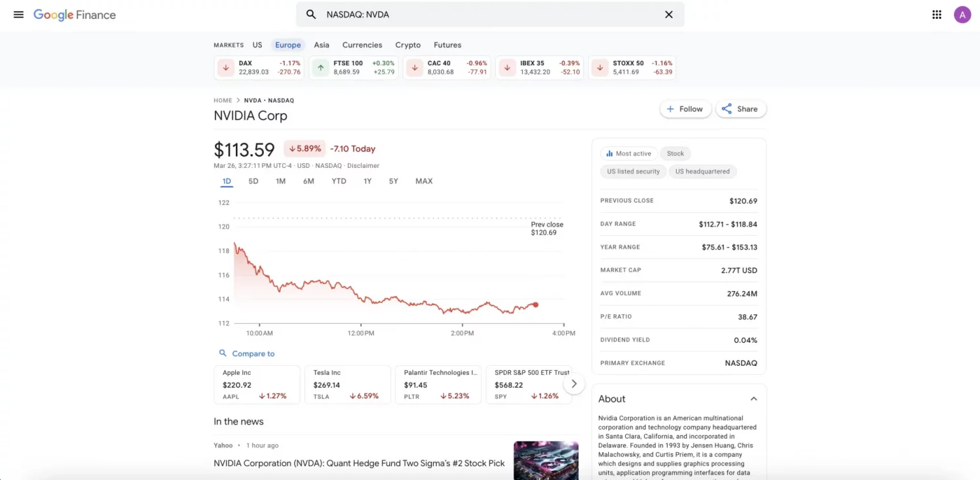Switch chart to 1Y range
The width and height of the screenshot is (980, 480).
(x=367, y=181)
